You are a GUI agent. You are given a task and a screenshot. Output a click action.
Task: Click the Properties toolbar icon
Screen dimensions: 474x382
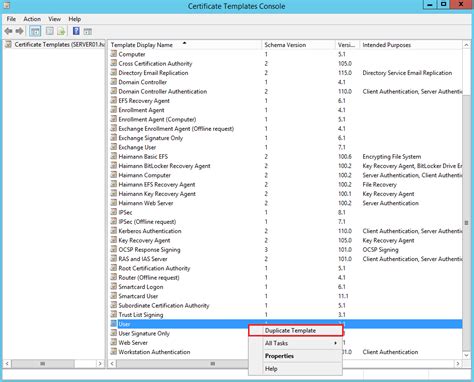[x=50, y=31]
